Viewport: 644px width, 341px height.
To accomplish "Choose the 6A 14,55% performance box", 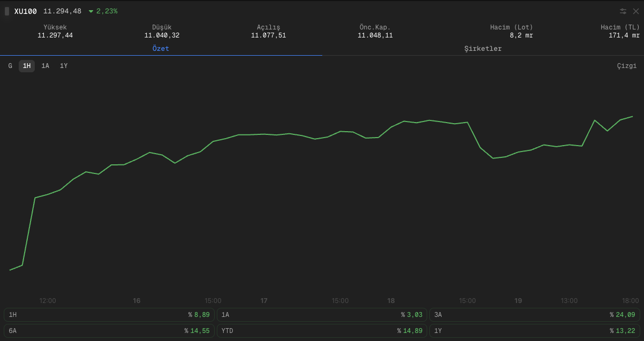I will click(x=109, y=331).
